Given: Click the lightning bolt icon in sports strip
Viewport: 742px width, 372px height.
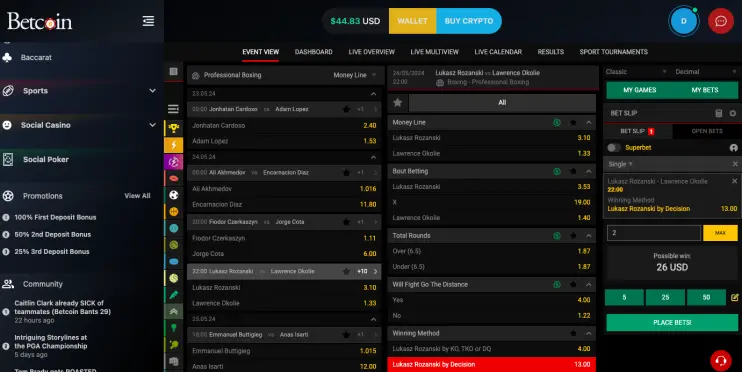Looking at the screenshot, I should coord(174,145).
